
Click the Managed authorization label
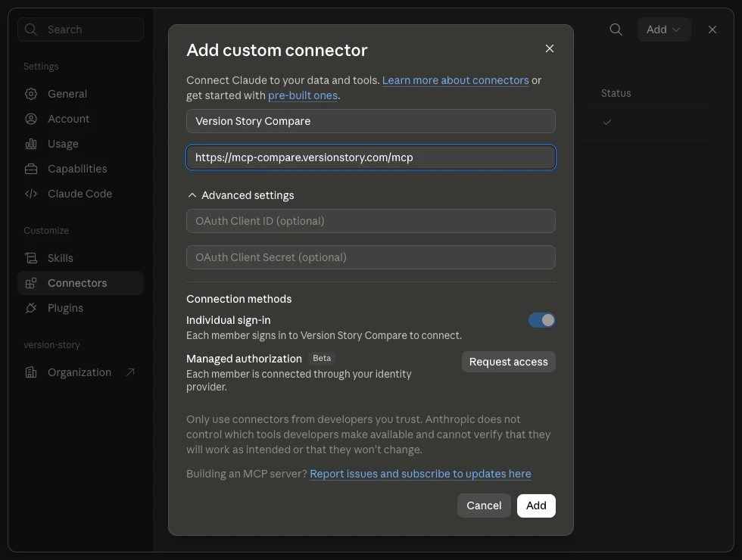click(244, 359)
